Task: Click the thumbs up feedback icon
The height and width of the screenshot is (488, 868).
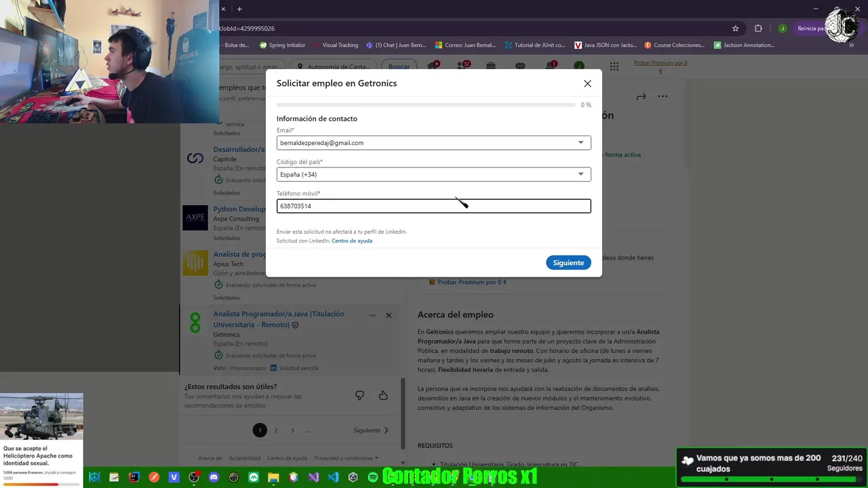Action: (x=383, y=395)
